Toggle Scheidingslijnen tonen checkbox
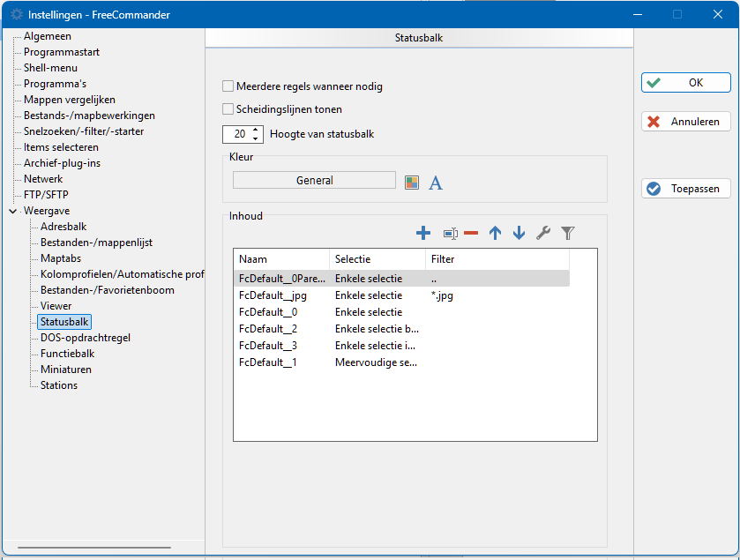740x560 pixels. (228, 109)
